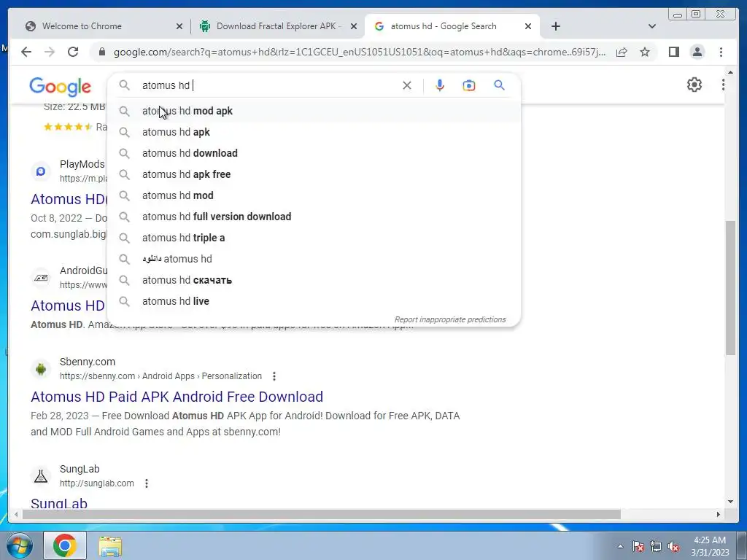Click the sbenny.com breadcrumb URL
The width and height of the screenshot is (747, 560).
pos(160,376)
